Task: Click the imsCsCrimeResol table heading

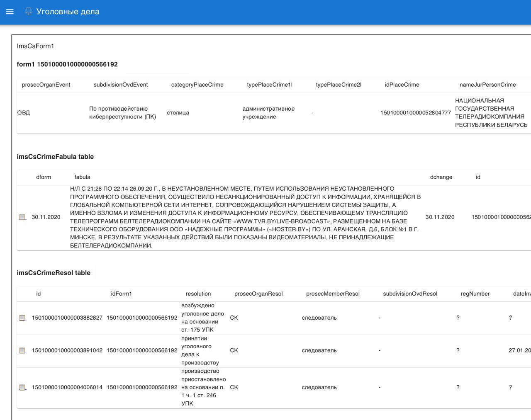Action: pyautogui.click(x=54, y=273)
